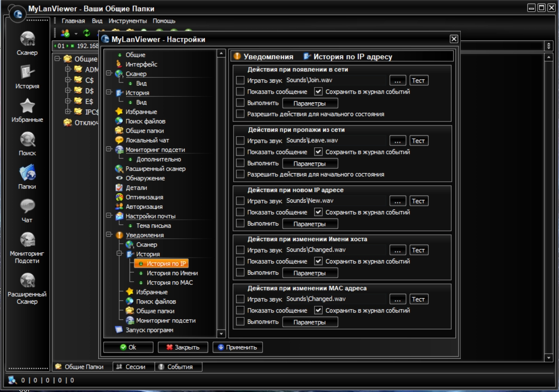Select Общие settings item
This screenshot has width=559, height=392.
(135, 55)
